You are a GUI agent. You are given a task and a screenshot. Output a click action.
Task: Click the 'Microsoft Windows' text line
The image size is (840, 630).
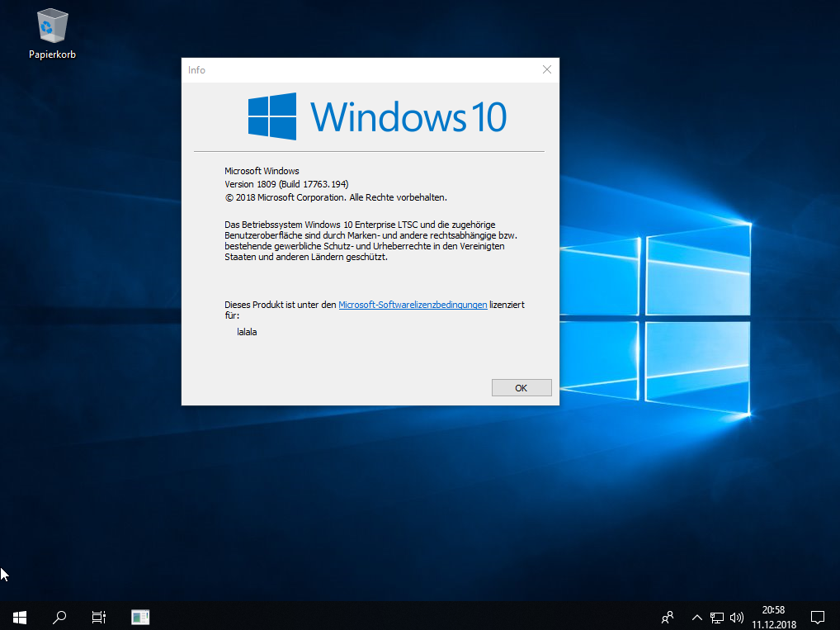262,171
